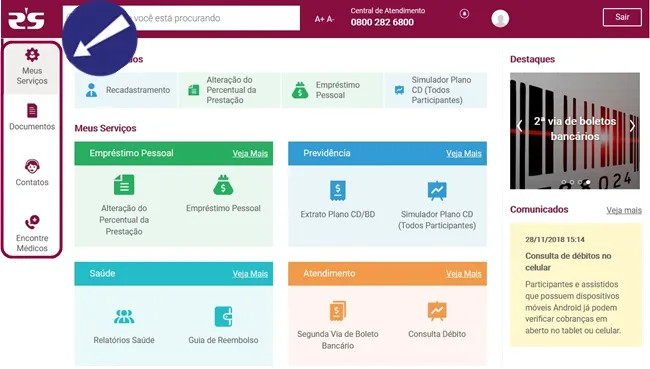The height and width of the screenshot is (369, 650).
Task: Click Veja mais next to Comunicados
Action: (x=624, y=210)
